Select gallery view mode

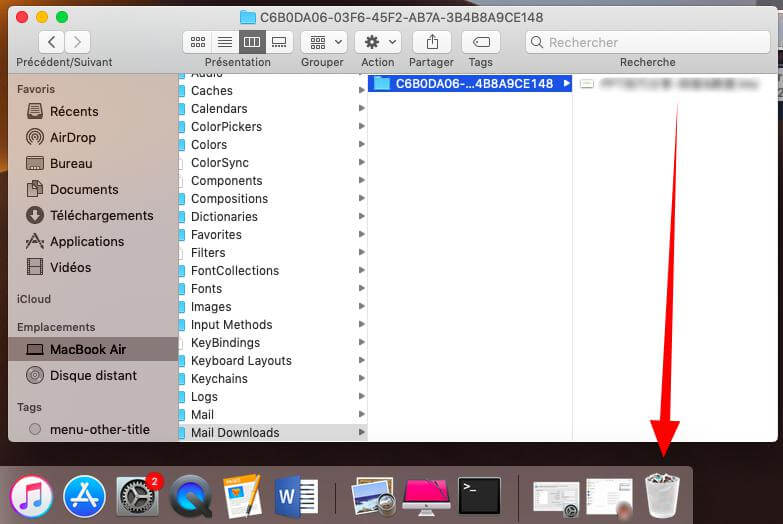pos(279,42)
